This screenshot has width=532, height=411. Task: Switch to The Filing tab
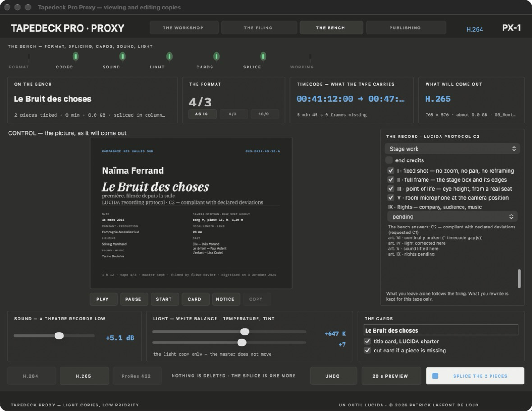pos(259,28)
